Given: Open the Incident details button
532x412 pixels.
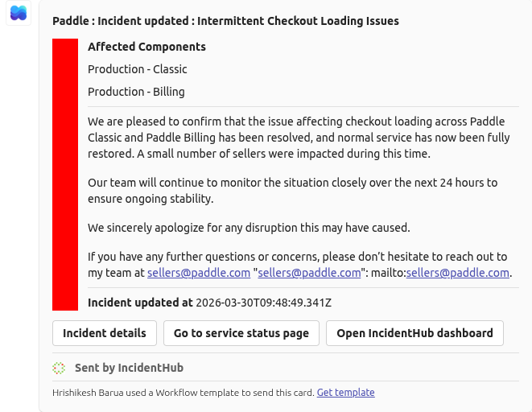Looking at the screenshot, I should [105, 333].
